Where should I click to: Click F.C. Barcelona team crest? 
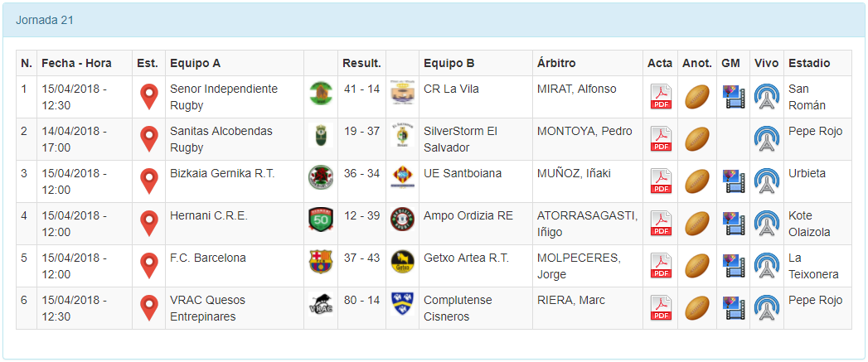(320, 262)
